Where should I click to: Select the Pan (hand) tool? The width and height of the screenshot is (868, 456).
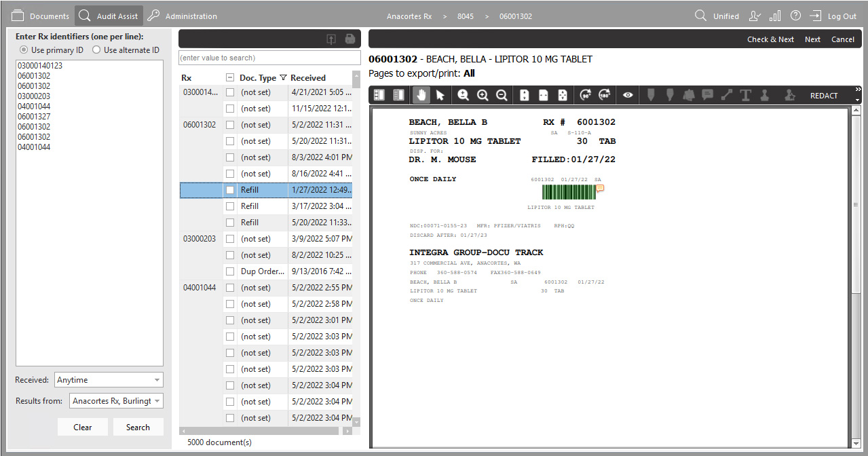point(420,95)
